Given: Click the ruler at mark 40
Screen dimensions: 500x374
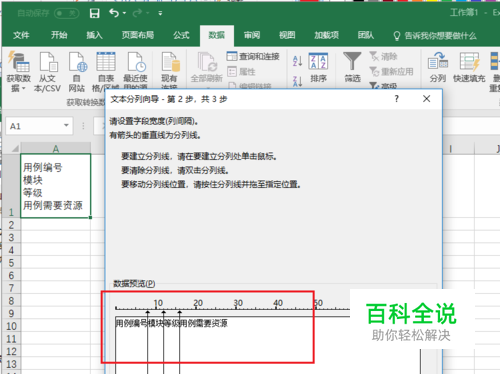Looking at the screenshot, I should tap(278, 303).
